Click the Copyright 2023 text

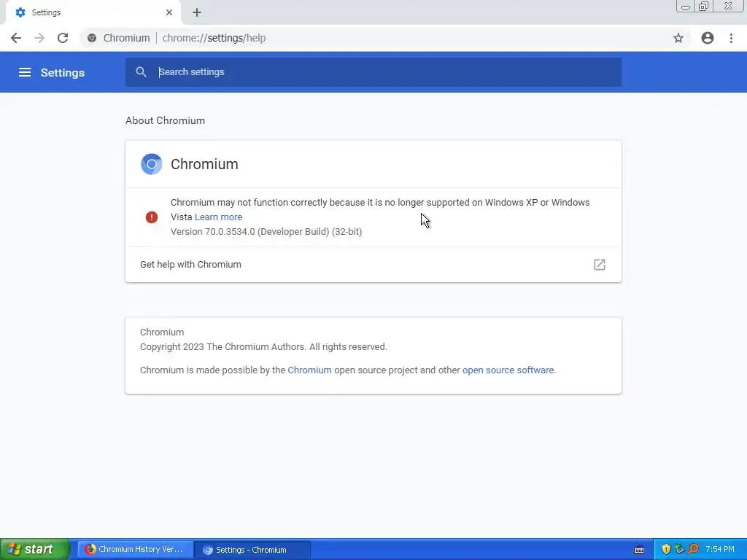tap(263, 346)
